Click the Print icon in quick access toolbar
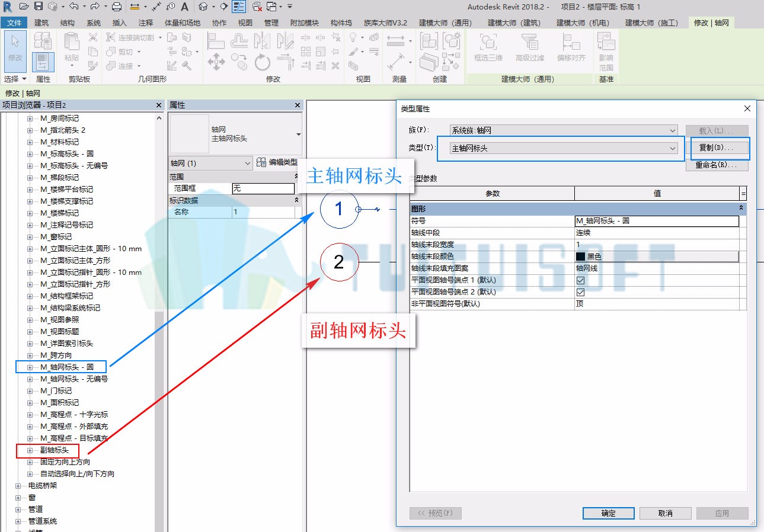Image resolution: width=764 pixels, height=532 pixels. pos(117,7)
